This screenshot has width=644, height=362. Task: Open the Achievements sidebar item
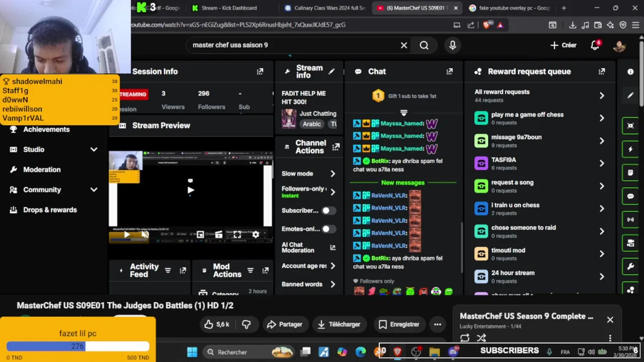46,129
